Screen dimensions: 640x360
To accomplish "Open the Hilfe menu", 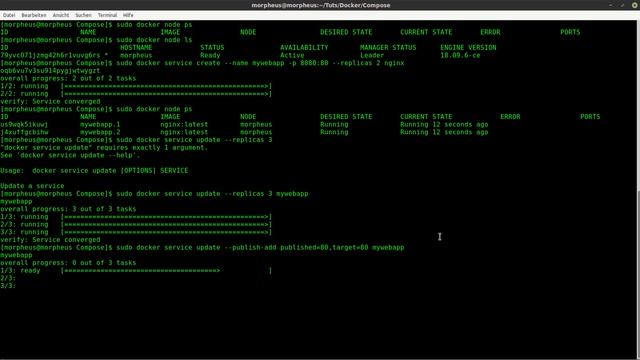I will [x=128, y=15].
